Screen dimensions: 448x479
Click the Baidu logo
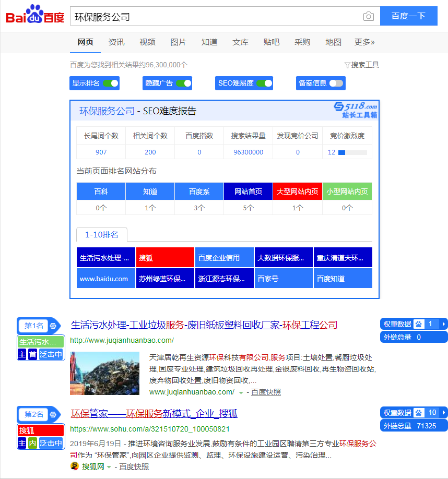click(x=35, y=15)
